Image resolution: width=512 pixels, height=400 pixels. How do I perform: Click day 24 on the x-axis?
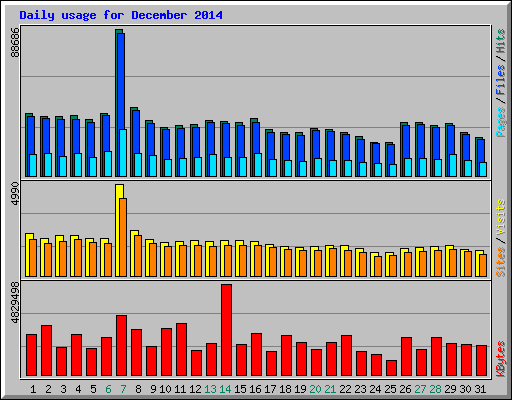(375, 389)
